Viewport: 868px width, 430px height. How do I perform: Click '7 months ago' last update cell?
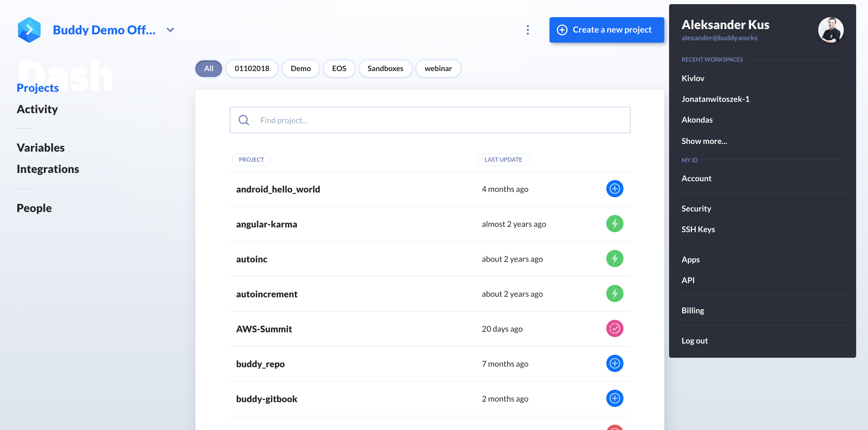pyautogui.click(x=505, y=364)
